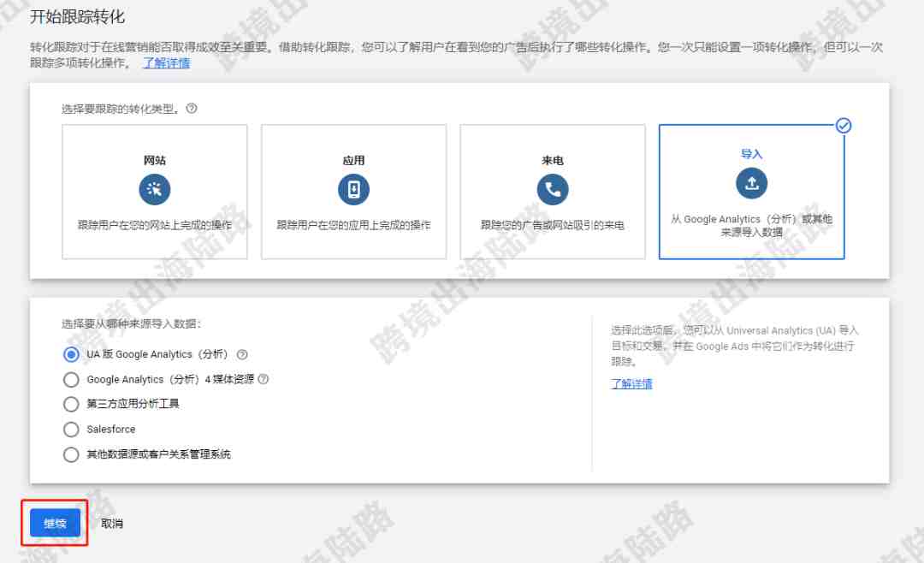This screenshot has width=924, height=563.
Task: Open 了解详情 link in the right info panel
Action: pos(631,384)
